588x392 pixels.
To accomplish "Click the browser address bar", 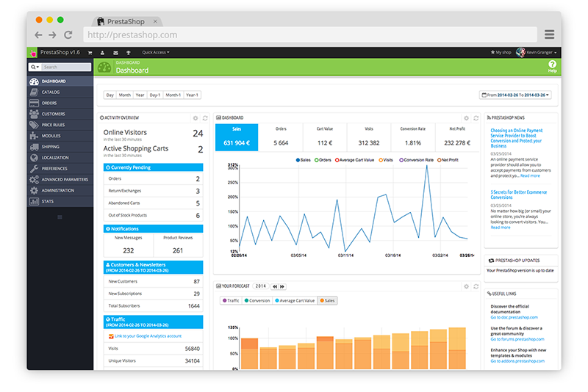I will point(310,35).
